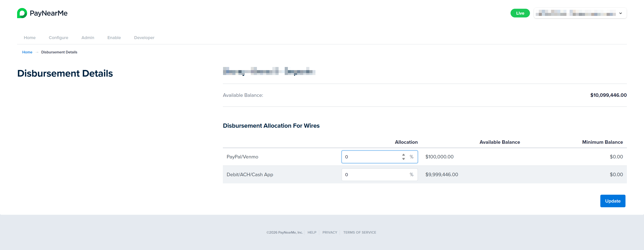The image size is (644, 250).
Task: Click the Live environment badge
Action: 520,13
